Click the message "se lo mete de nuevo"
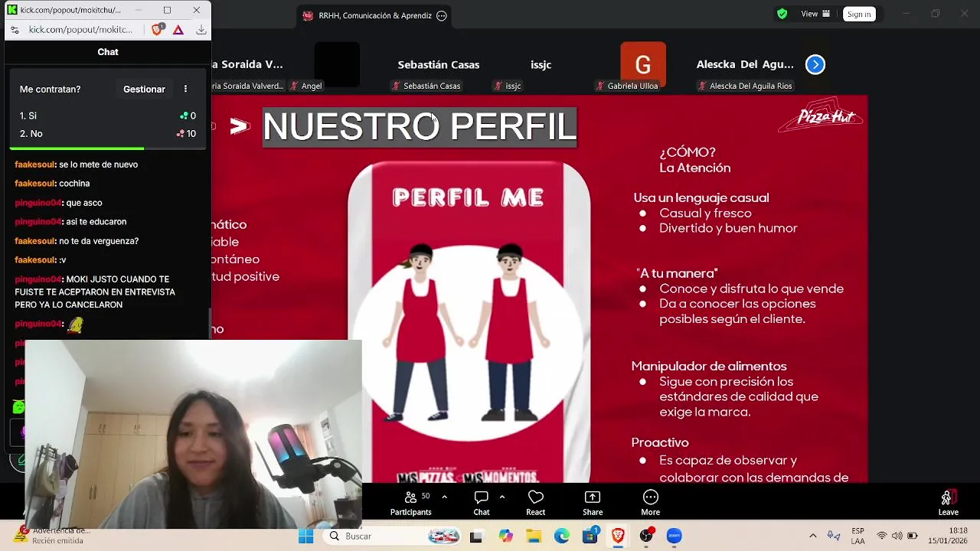 98,165
